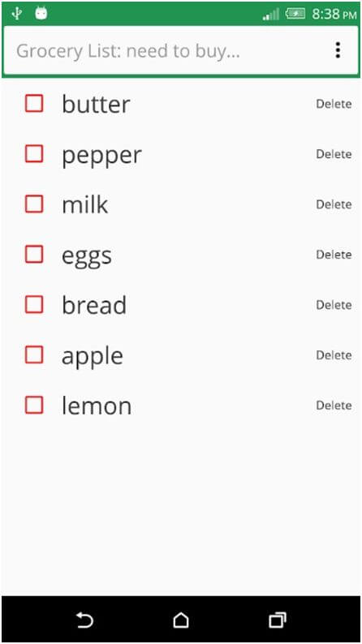Toggle the apple checkbox
The width and height of the screenshot is (362, 644).
point(34,354)
